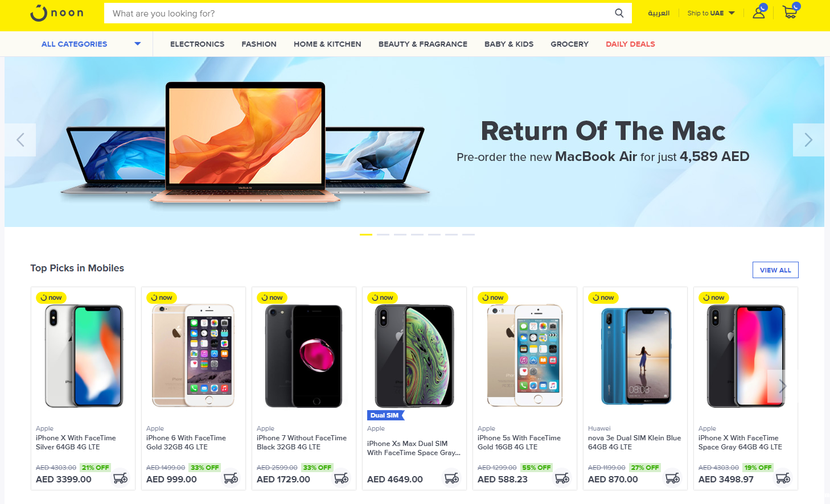Add iPhone 6 Gold to cart
This screenshot has width=830, height=504.
click(x=231, y=478)
